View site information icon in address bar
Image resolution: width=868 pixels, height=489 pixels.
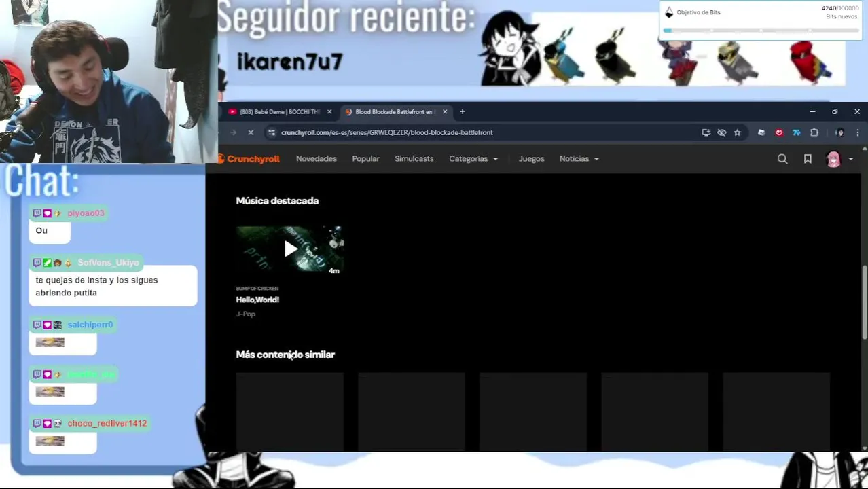(x=272, y=132)
